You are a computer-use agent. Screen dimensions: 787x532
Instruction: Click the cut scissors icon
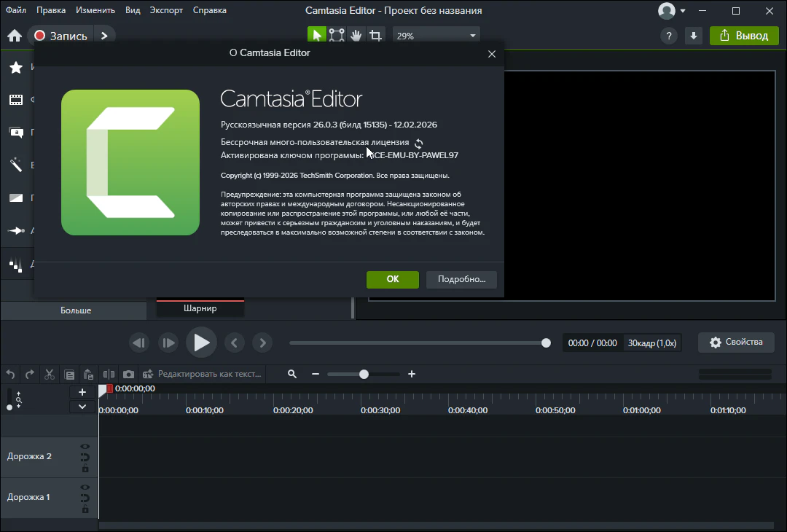point(50,374)
